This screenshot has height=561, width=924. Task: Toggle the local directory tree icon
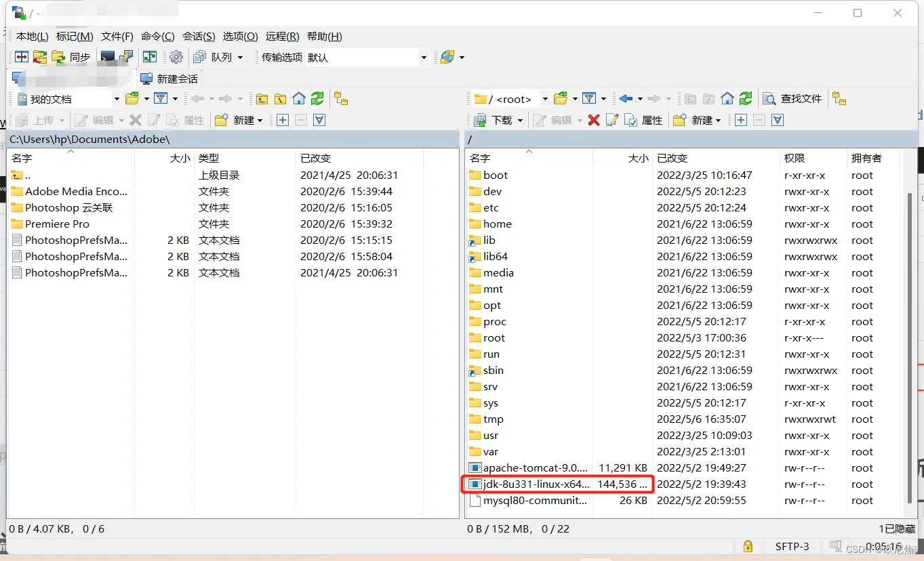341,99
